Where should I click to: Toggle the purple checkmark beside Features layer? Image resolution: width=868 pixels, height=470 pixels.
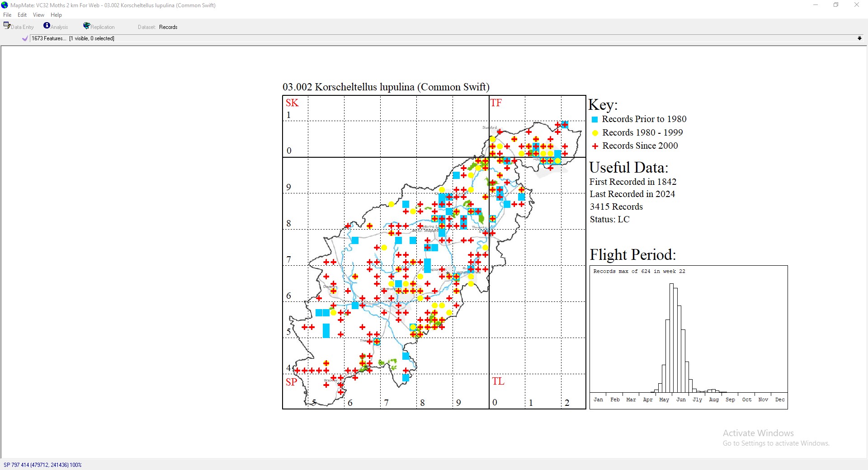point(25,38)
